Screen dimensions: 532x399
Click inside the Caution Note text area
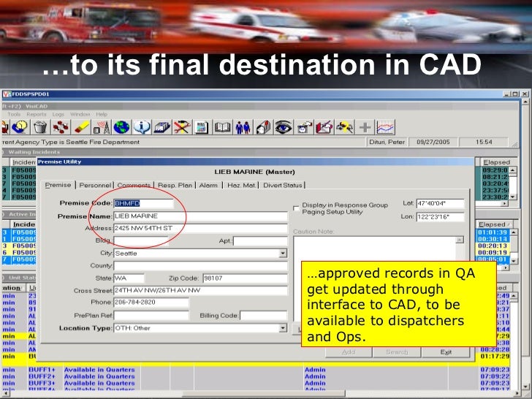click(x=375, y=248)
